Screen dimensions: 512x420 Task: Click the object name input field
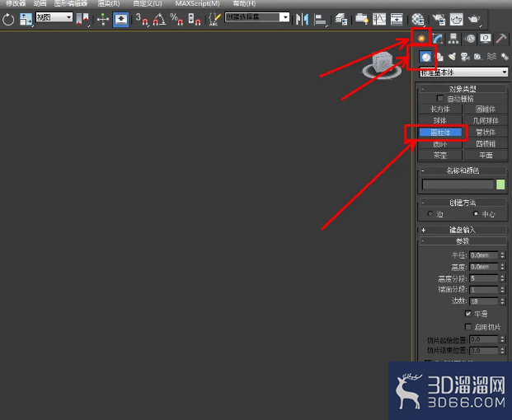point(458,184)
